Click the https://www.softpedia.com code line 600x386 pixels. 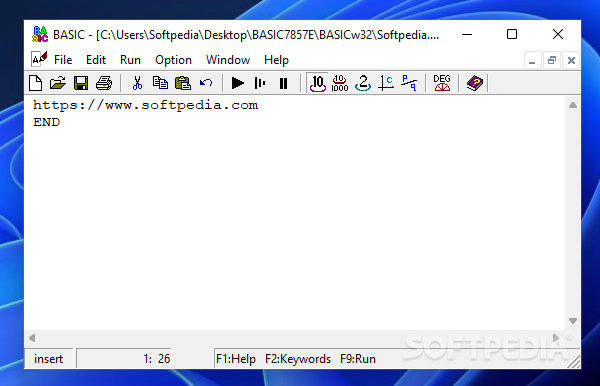(x=145, y=105)
